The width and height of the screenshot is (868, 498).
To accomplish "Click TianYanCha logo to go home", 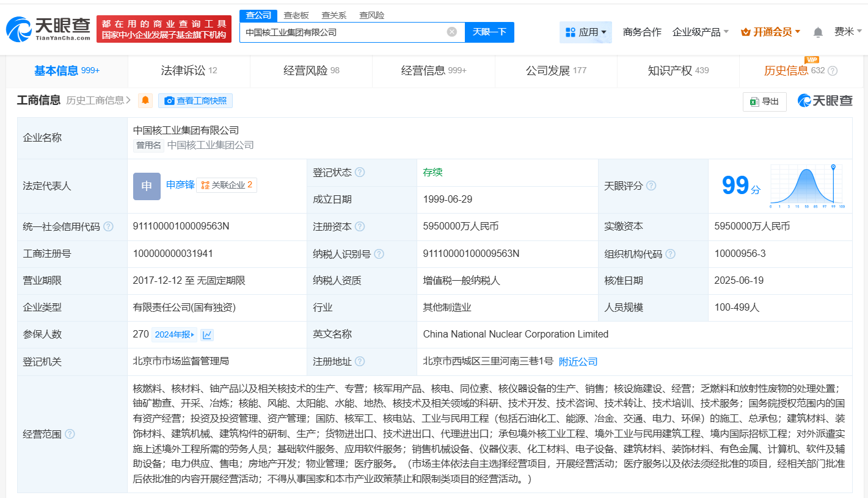I will pyautogui.click(x=48, y=29).
